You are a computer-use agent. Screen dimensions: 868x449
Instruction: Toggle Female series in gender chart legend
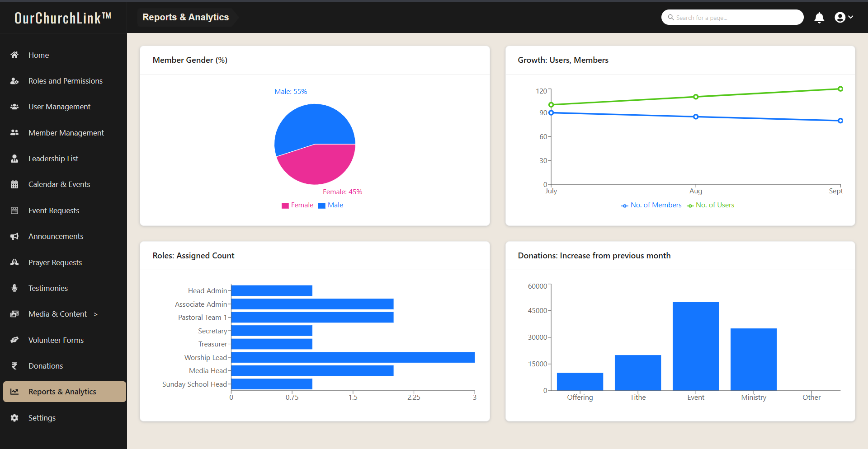tap(297, 205)
